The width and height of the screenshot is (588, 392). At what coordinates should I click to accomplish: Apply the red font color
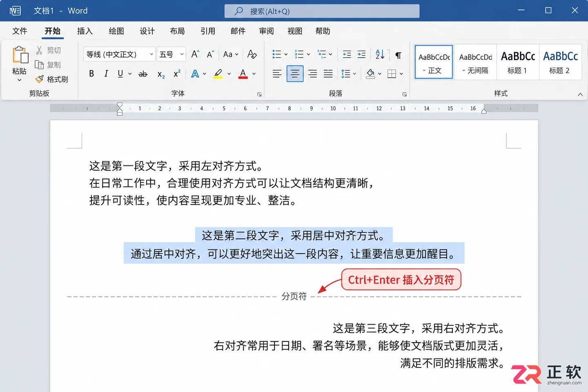pyautogui.click(x=243, y=74)
